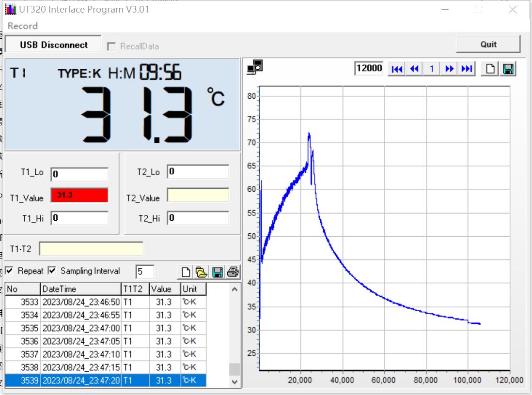The image size is (532, 395).
Task: Toggle the Sampling Interval checkbox
Action: (x=52, y=271)
